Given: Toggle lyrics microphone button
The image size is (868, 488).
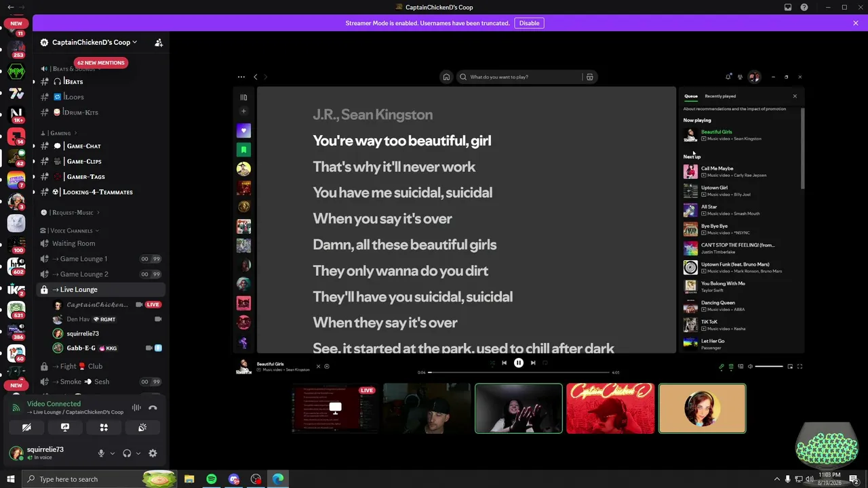Looking at the screenshot, I should click(722, 367).
